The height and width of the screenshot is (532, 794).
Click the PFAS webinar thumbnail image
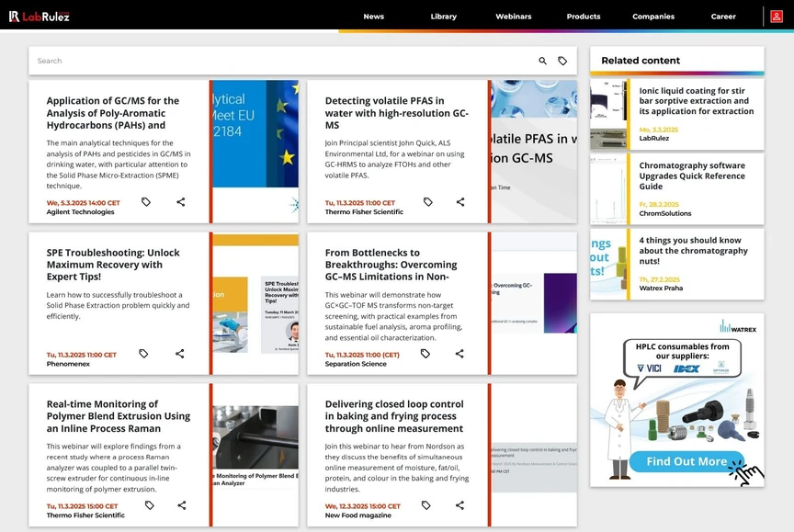(x=534, y=151)
